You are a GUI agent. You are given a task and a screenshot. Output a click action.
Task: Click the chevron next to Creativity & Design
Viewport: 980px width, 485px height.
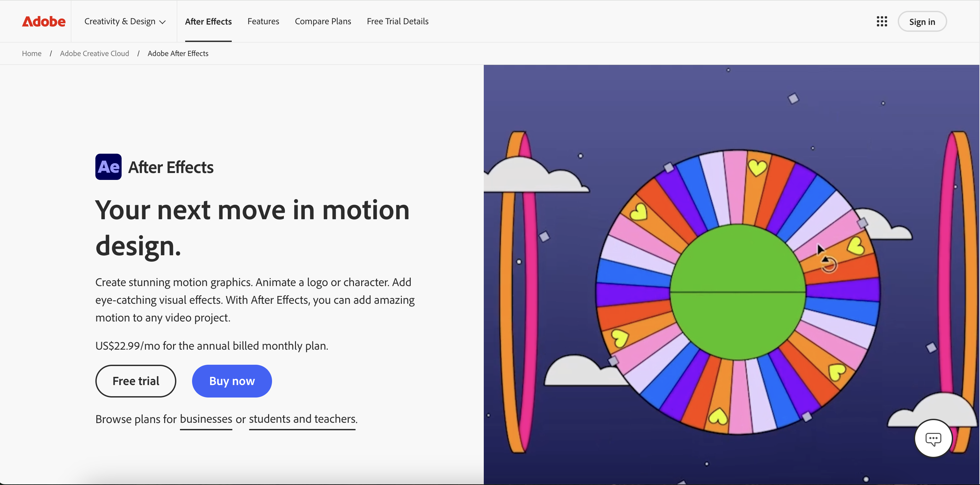163,22
